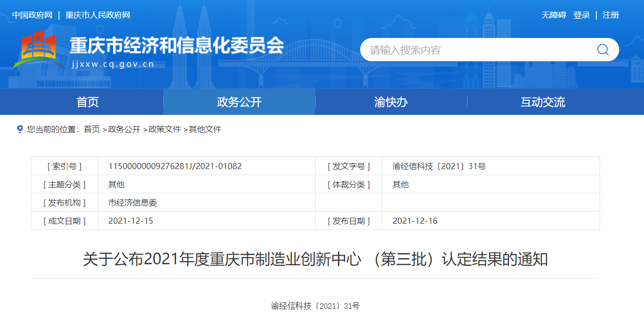This screenshot has width=644, height=326.
Task: Click the 登录 login link
Action: coord(581,15)
